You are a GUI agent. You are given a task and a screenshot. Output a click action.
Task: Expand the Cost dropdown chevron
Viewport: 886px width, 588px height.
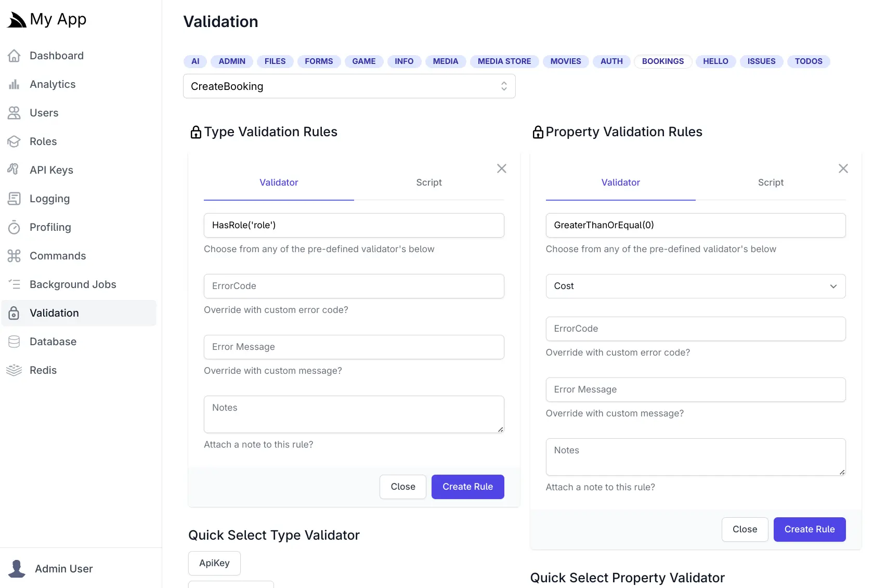[833, 286]
